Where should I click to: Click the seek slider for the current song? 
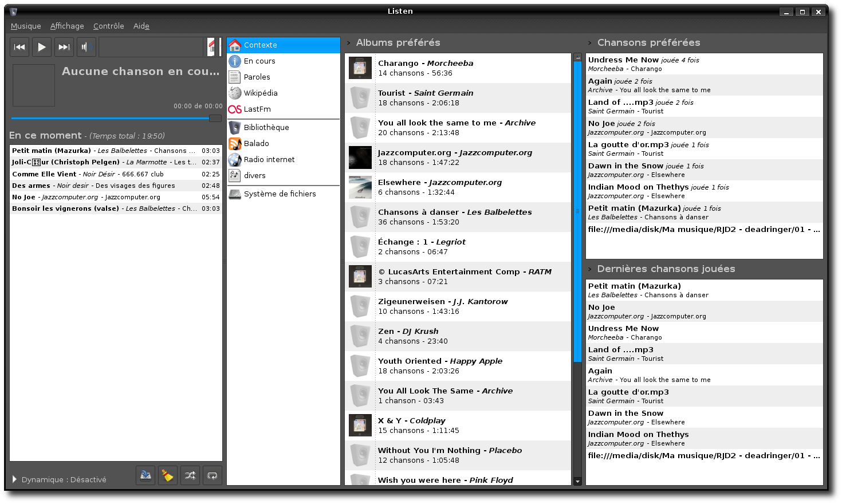(116, 119)
